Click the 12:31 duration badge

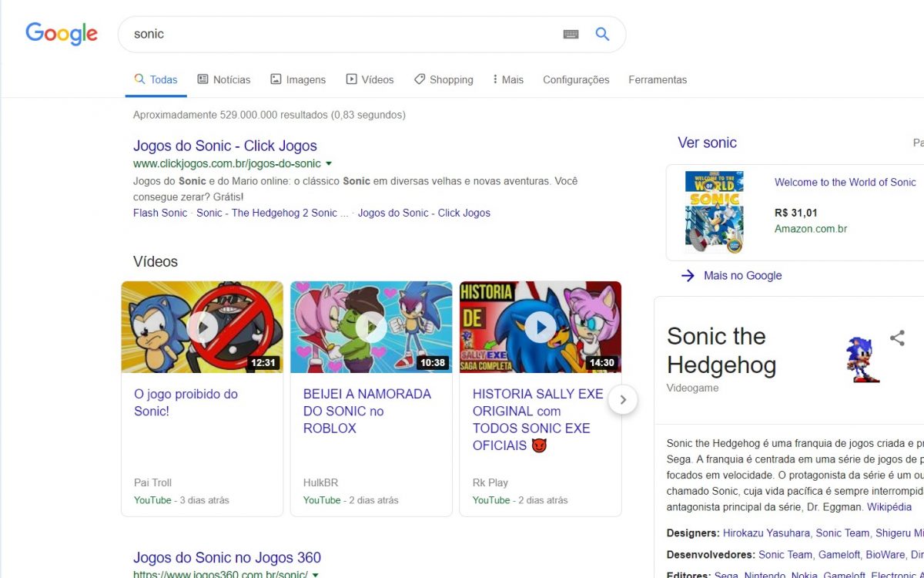pos(263,363)
